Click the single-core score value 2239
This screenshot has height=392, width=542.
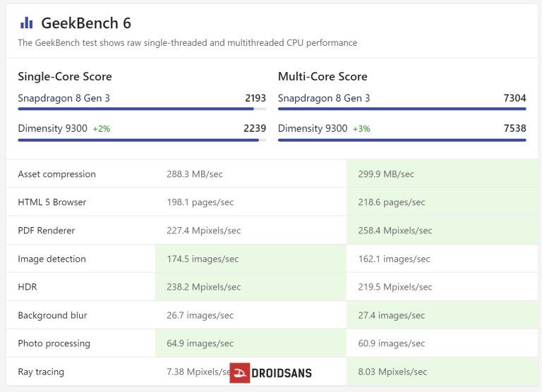[255, 128]
